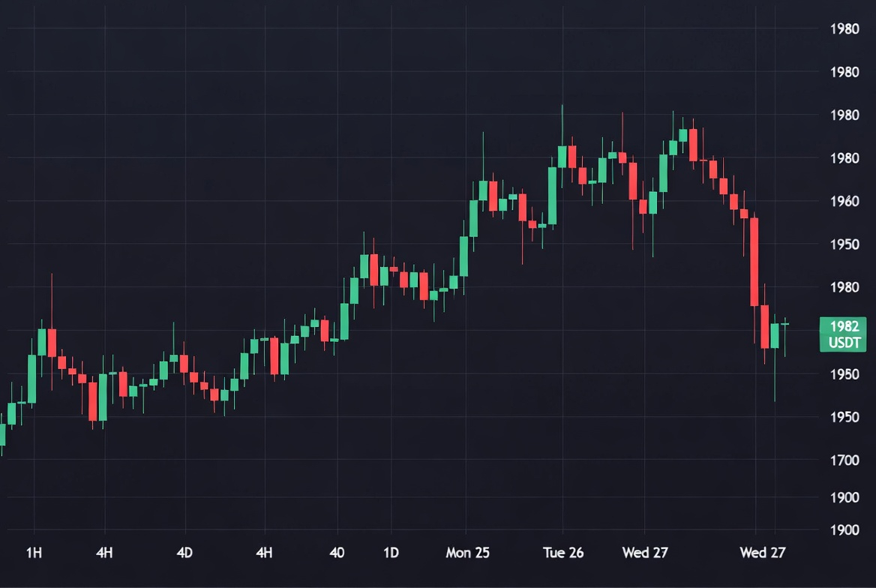
Task: Click the 40 label on time axis
Action: 337,553
